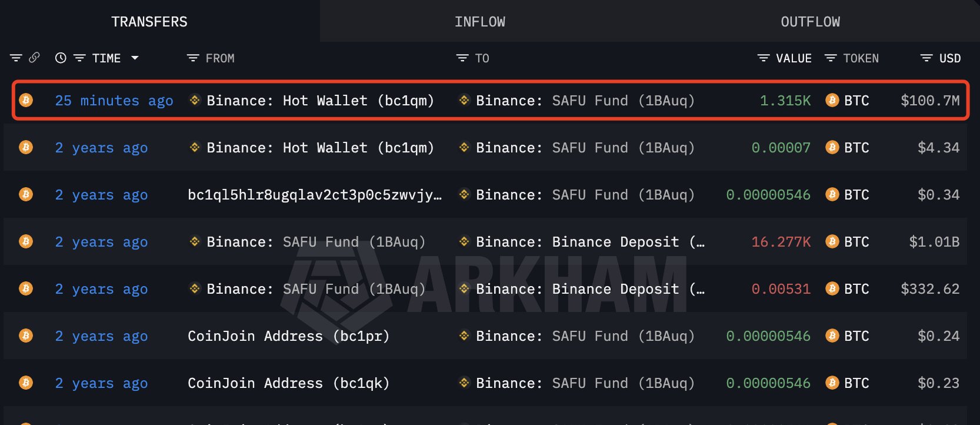980x425 pixels.
Task: Click the leftmost filter icon in the header row
Action: [x=15, y=58]
